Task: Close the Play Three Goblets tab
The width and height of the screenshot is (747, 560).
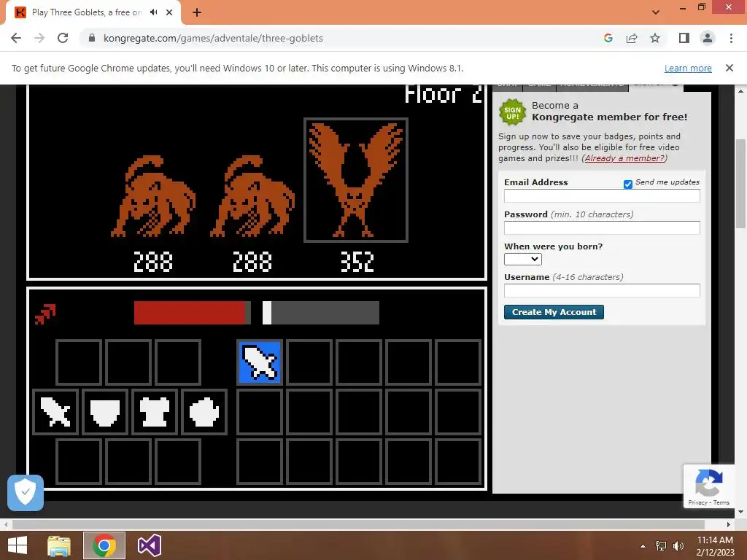Action: (169, 12)
